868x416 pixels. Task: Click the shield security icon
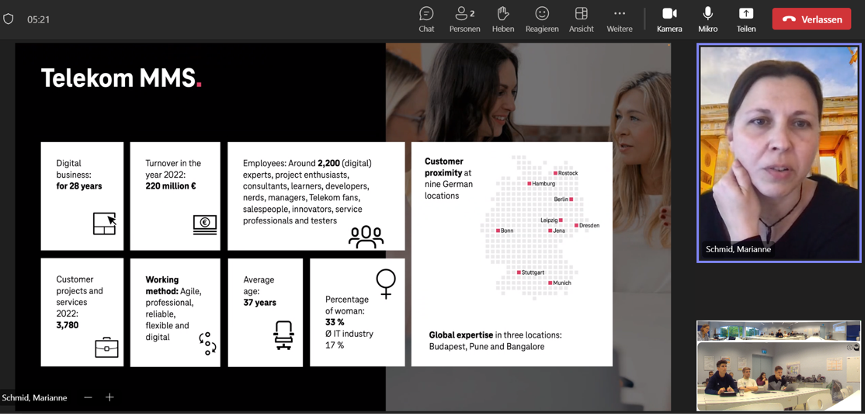click(9, 19)
